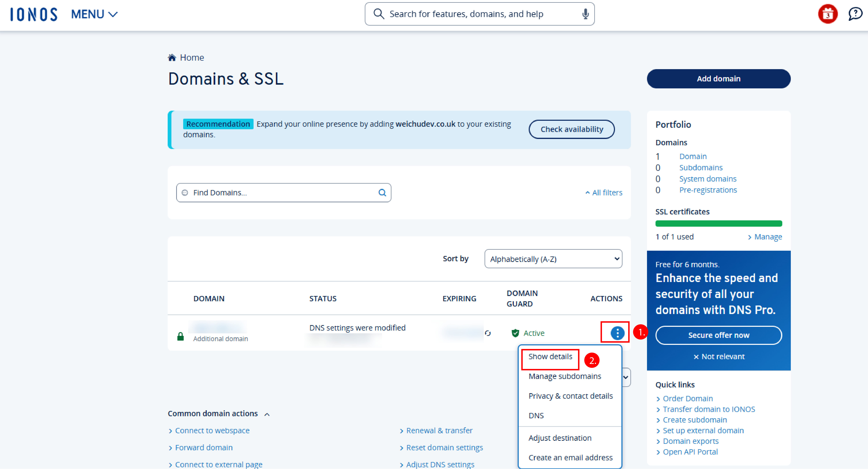868x469 pixels.
Task: Open Set up external domain link
Action: (x=703, y=431)
